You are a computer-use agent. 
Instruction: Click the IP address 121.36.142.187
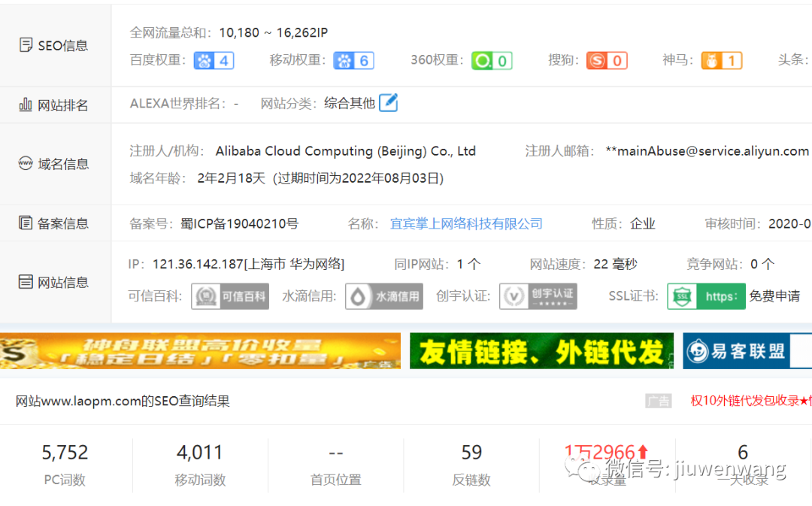(198, 264)
